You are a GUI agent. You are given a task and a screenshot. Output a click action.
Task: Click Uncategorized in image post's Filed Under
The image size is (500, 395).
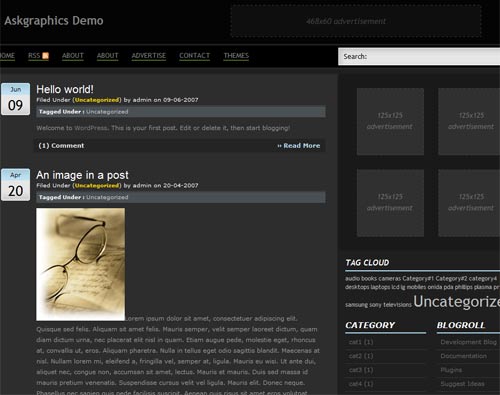(x=97, y=185)
